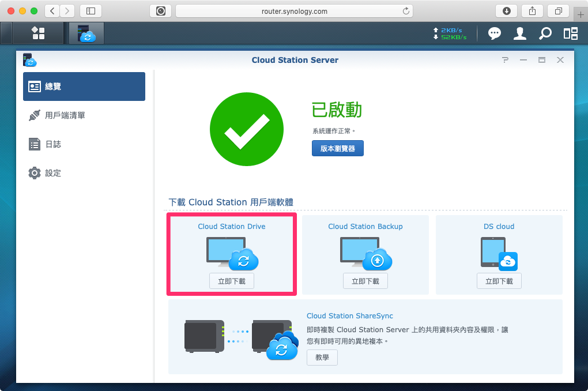The height and width of the screenshot is (391, 588).
Task: Click ShareSync NAS devices illustration
Action: (x=242, y=339)
